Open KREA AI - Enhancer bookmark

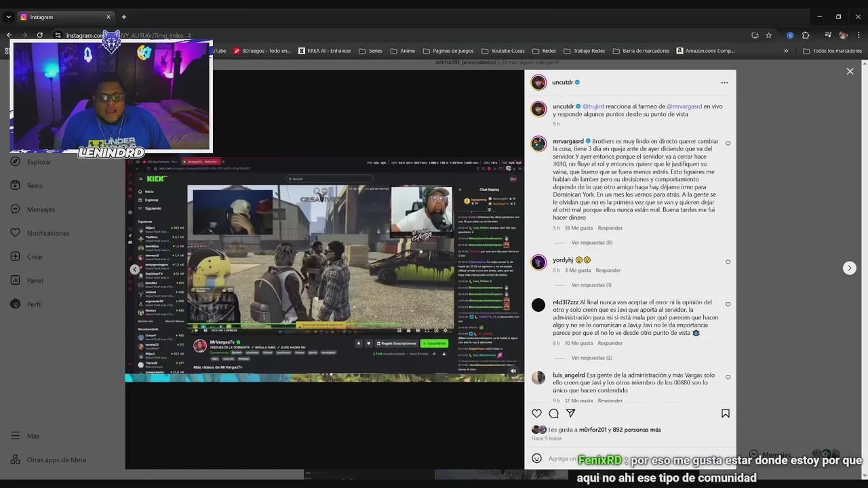pyautogui.click(x=325, y=51)
